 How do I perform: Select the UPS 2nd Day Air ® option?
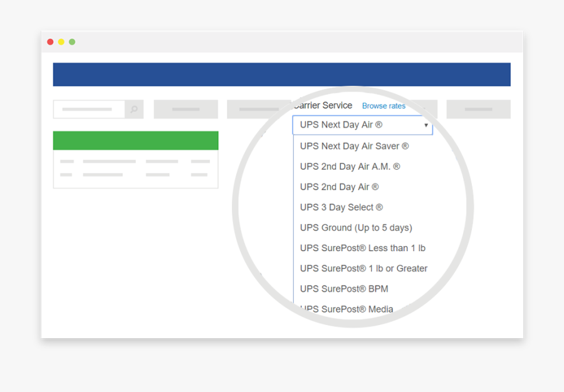coord(339,187)
